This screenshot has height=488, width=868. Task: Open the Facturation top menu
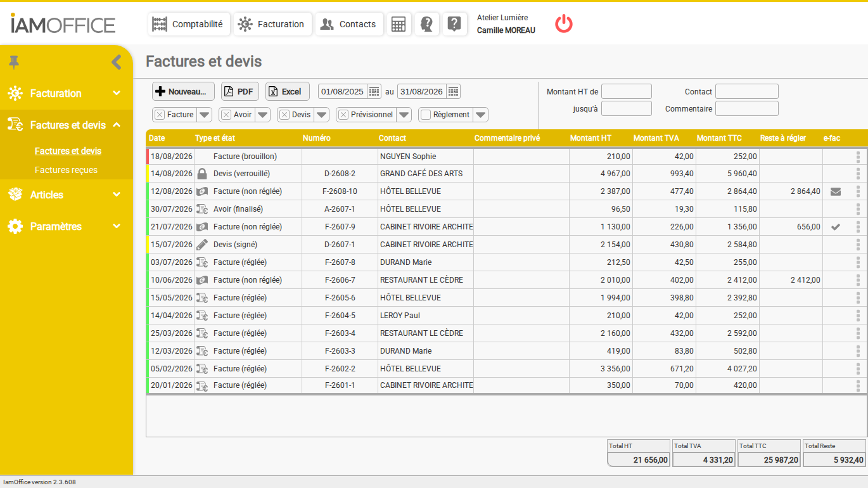coord(272,24)
